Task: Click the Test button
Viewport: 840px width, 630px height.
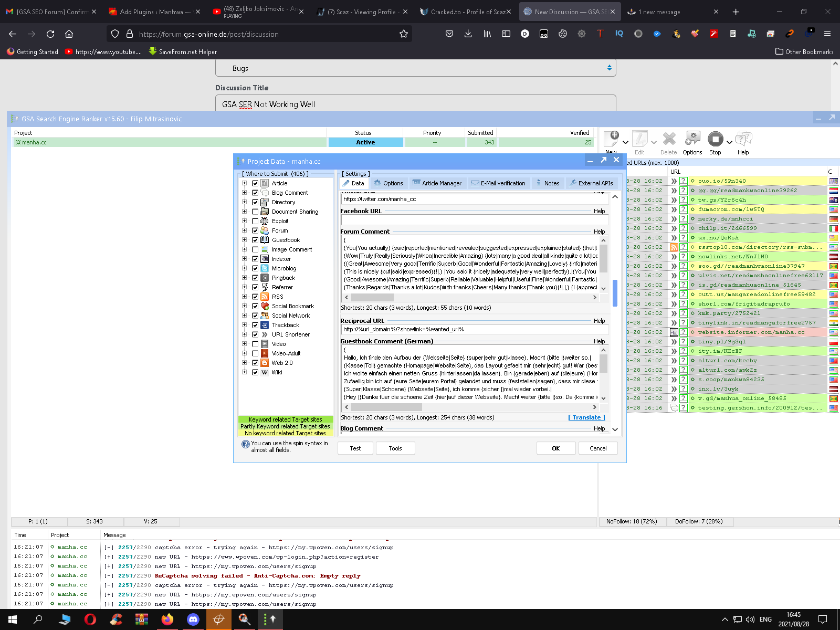Action: (355, 448)
